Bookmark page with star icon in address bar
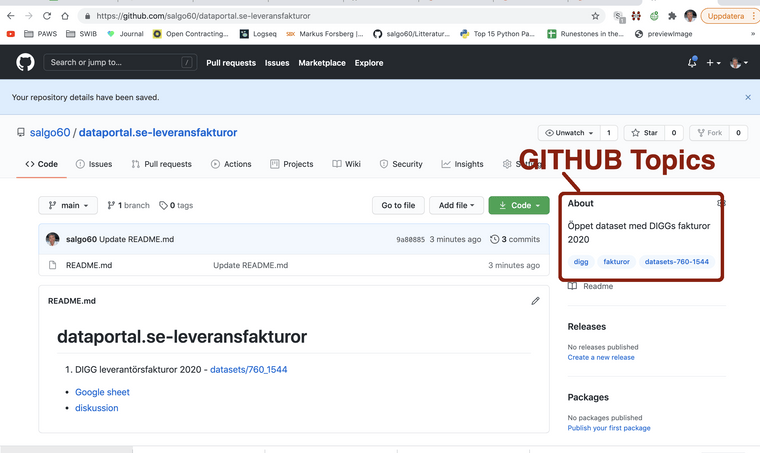 point(595,16)
